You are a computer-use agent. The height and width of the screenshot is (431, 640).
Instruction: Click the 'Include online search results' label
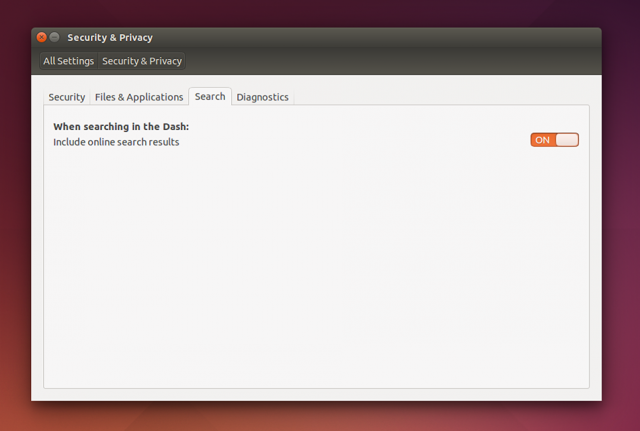(x=116, y=142)
